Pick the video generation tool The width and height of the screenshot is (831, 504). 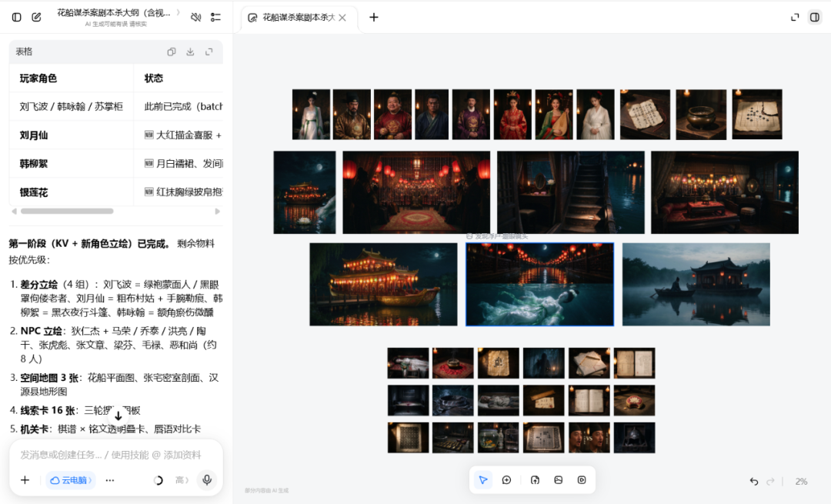pos(582,479)
